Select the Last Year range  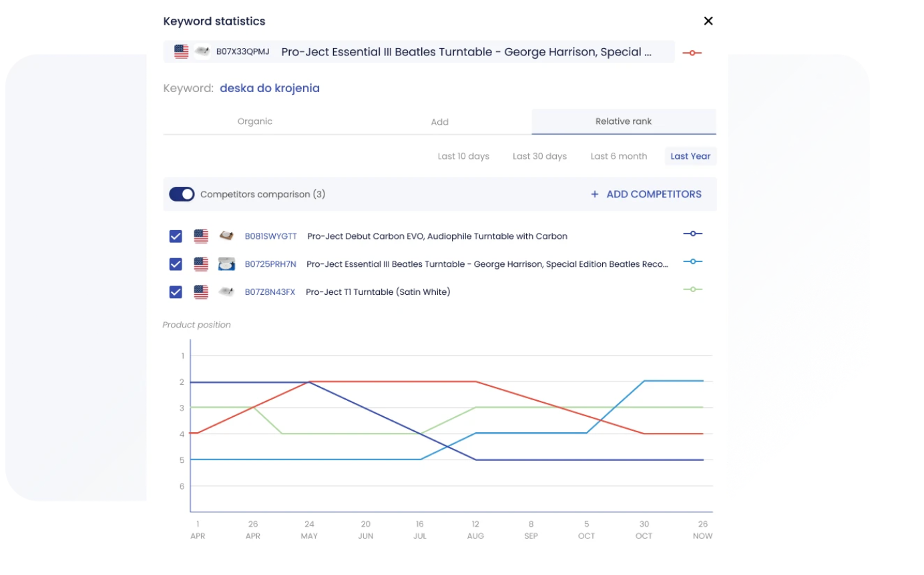[x=690, y=156]
